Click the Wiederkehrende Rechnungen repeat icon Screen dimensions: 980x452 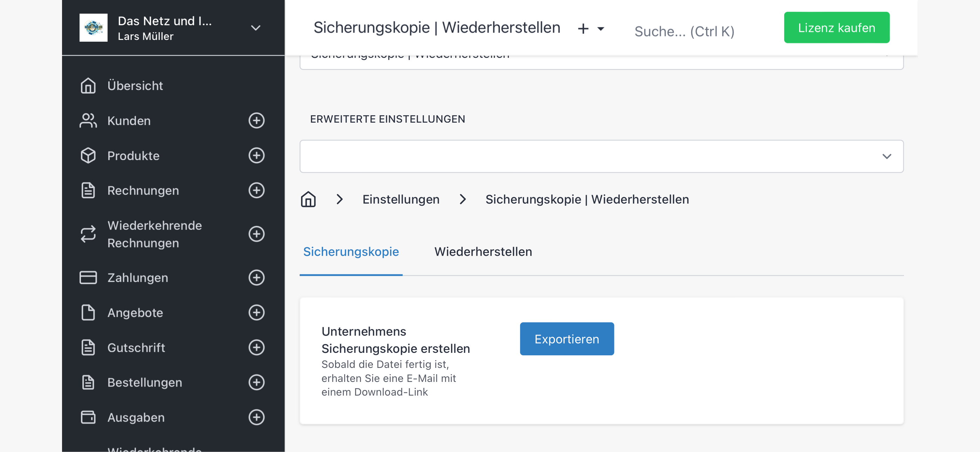(x=88, y=234)
